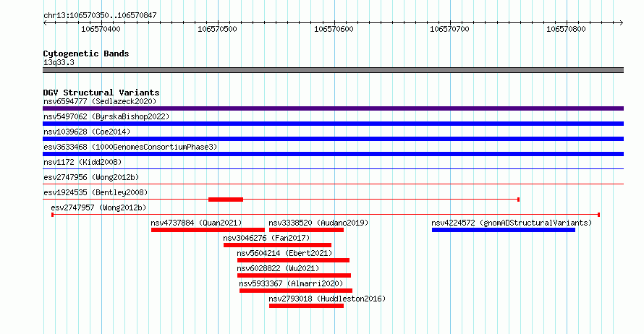Click the chr13:106570350..106570847 region label
The height and width of the screenshot is (334, 644).
click(100, 15)
